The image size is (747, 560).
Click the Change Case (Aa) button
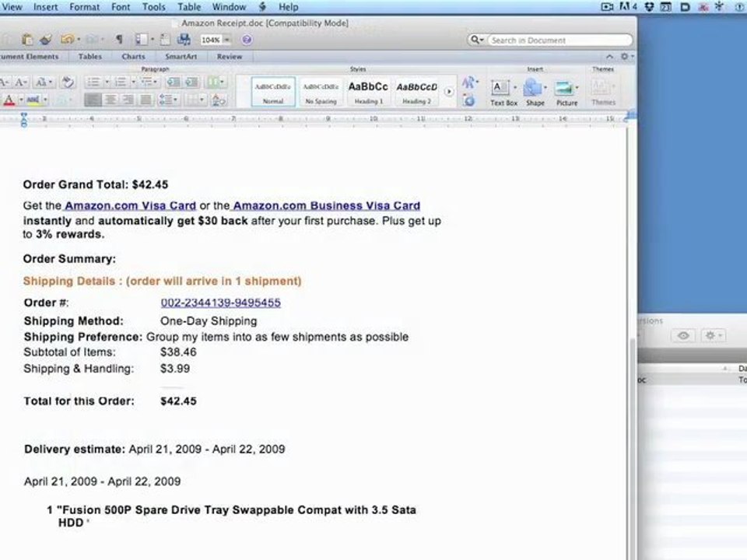pyautogui.click(x=44, y=82)
